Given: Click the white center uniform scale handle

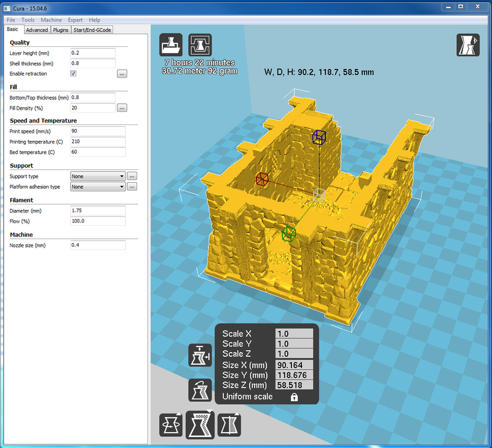Looking at the screenshot, I should pyautogui.click(x=319, y=194).
